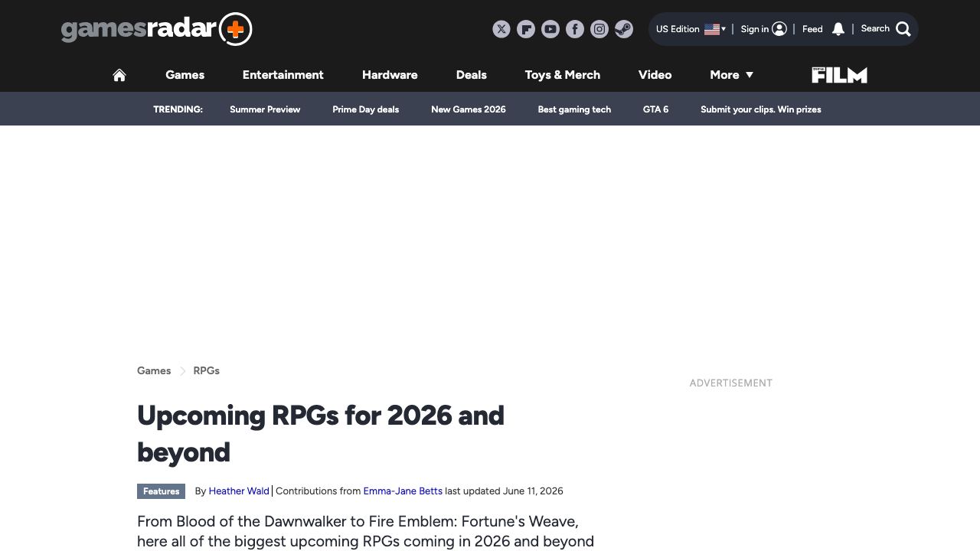This screenshot has height=551, width=980.
Task: Open the Flipboard social icon
Action: [x=526, y=29]
